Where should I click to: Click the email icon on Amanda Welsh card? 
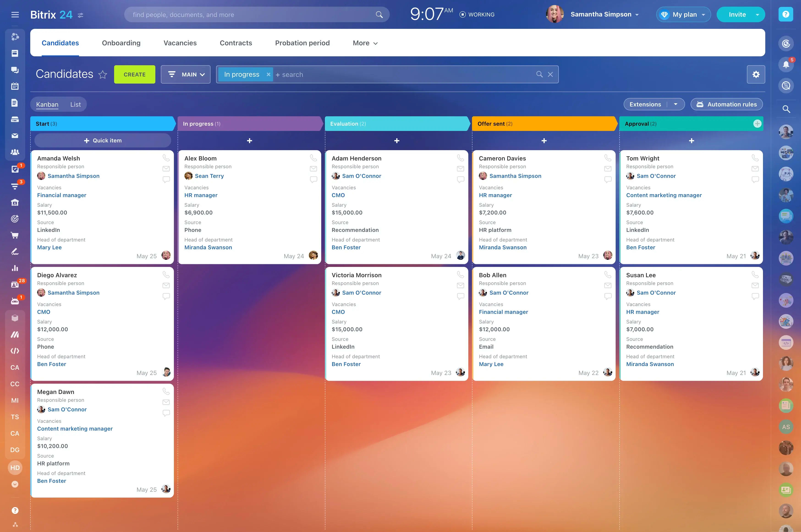tap(166, 169)
